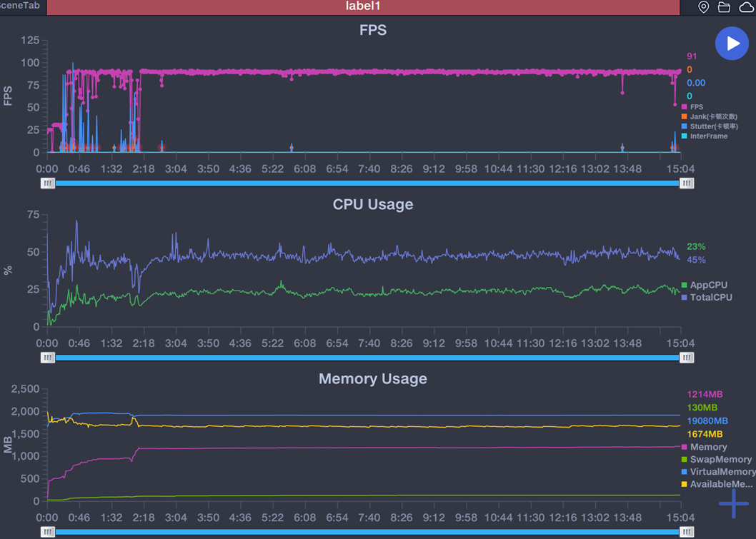Open the location pin icon
The image size is (756, 539).
tap(703, 7)
